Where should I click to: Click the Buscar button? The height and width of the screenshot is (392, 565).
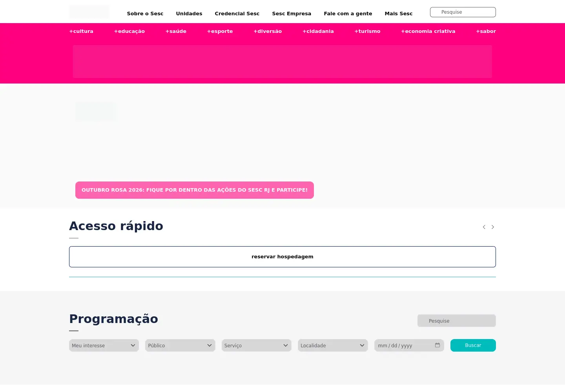[473, 345]
